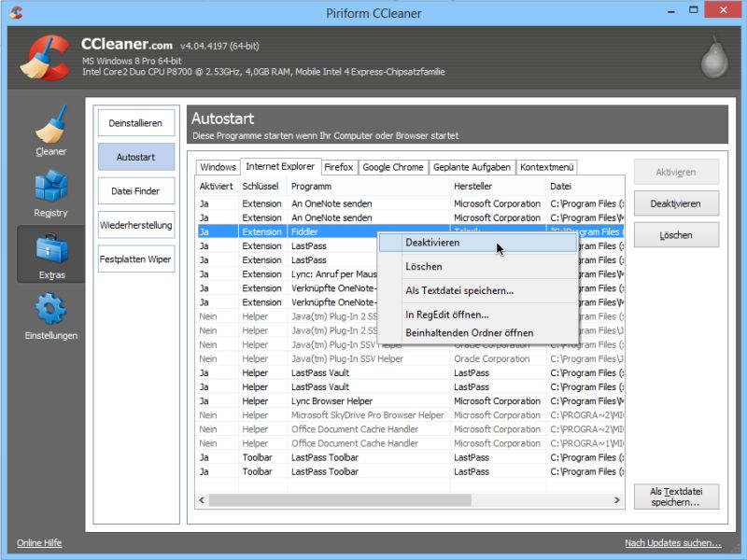747x560 pixels.
Task: Open the Cleaner section in sidebar
Action: (50, 131)
